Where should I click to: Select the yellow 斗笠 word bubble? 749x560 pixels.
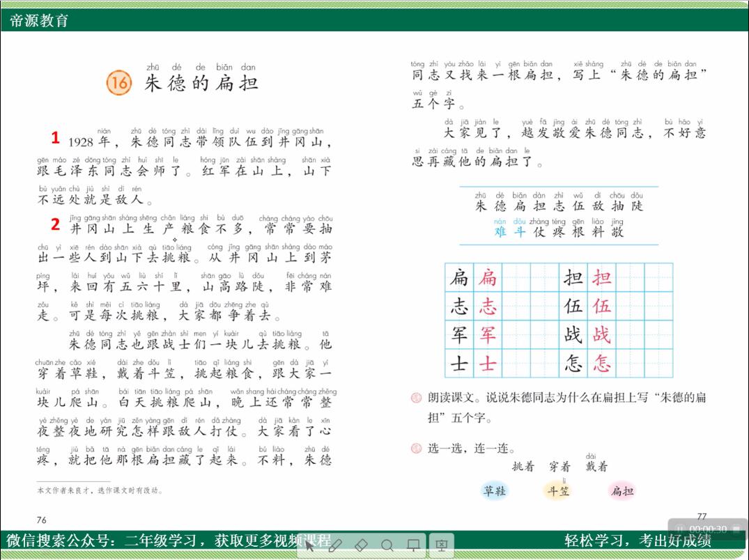pyautogui.click(x=558, y=491)
